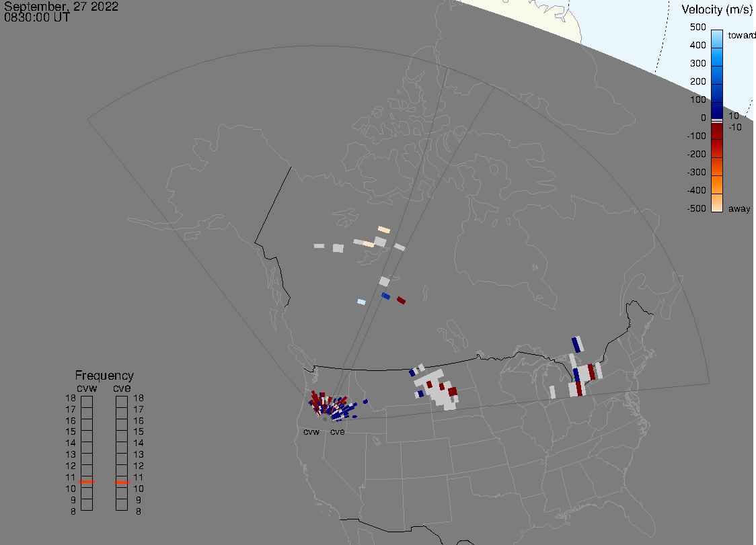Click the 'away' label on velocity scale
The height and width of the screenshot is (545, 756).
pos(739,208)
